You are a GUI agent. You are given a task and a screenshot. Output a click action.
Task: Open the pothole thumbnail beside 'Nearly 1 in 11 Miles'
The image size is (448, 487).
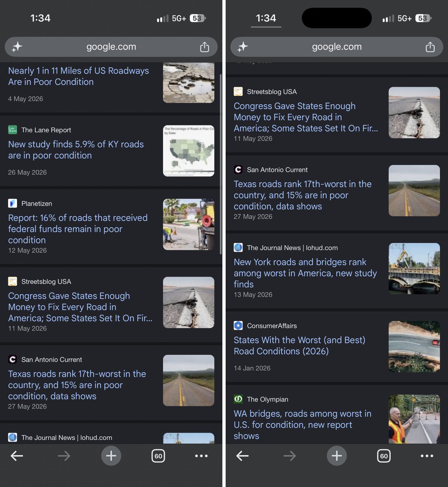[x=189, y=82]
